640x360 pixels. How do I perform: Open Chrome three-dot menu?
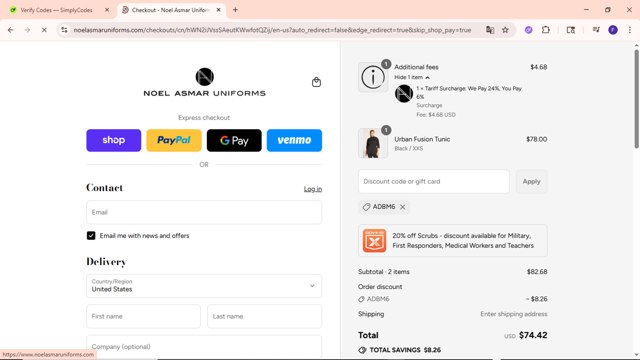click(630, 30)
